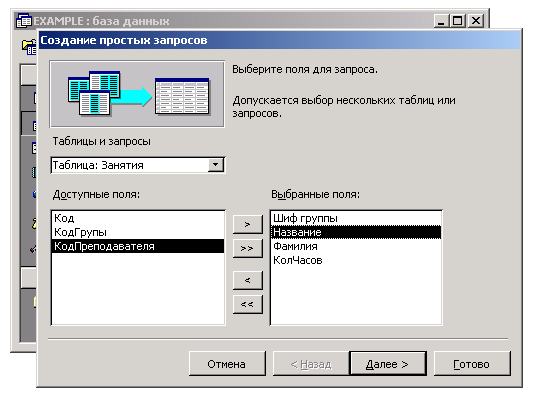Select КодГрупы in available fields
533x395 pixels.
[x=138, y=232]
